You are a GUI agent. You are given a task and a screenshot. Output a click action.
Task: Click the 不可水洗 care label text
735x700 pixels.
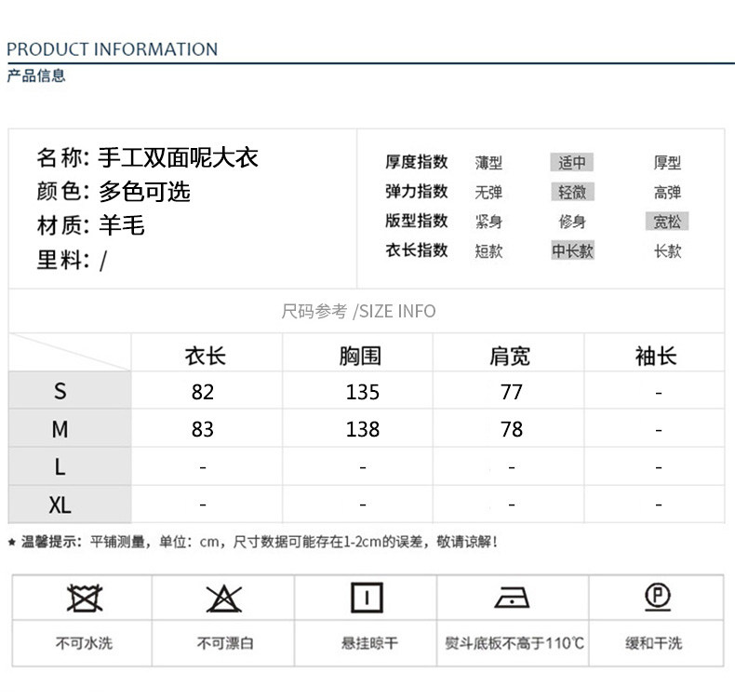[84, 643]
